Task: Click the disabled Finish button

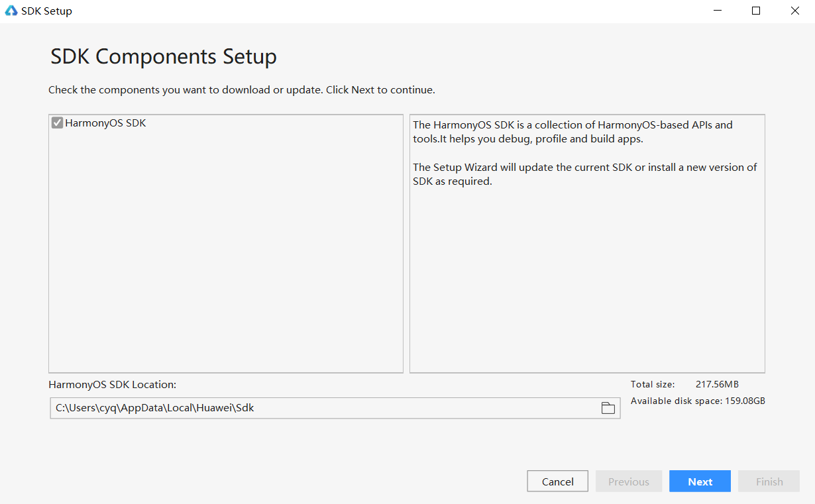Action: point(769,481)
